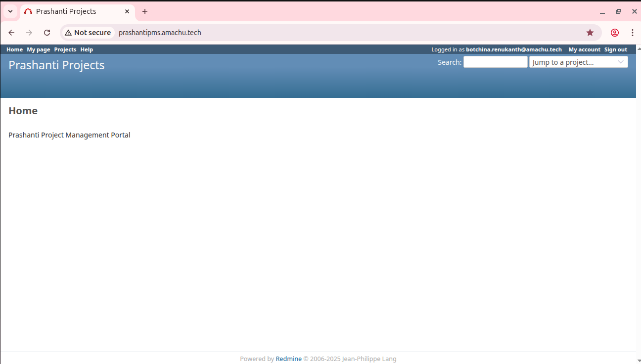Click the My account link
This screenshot has height=364, width=641.
pos(584,49)
